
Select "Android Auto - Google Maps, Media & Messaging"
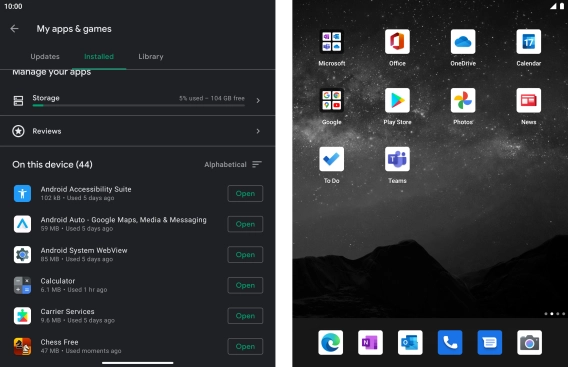[124, 220]
